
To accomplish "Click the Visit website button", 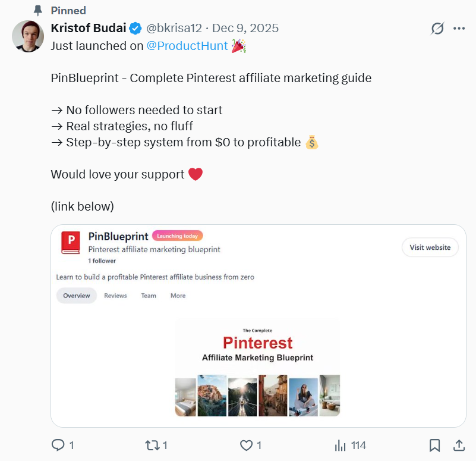I will click(x=430, y=247).
